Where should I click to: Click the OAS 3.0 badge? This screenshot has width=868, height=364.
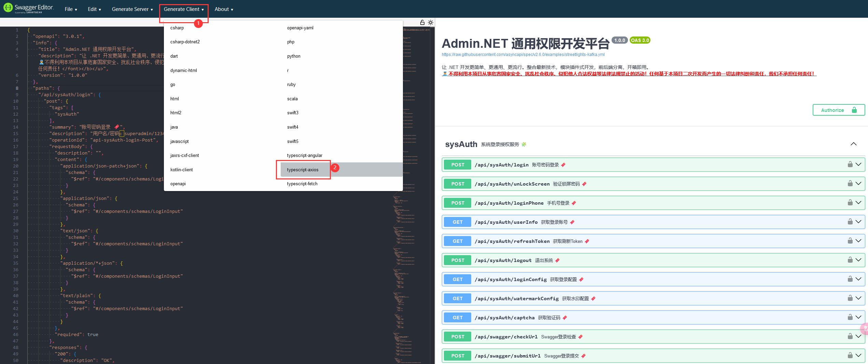click(640, 40)
